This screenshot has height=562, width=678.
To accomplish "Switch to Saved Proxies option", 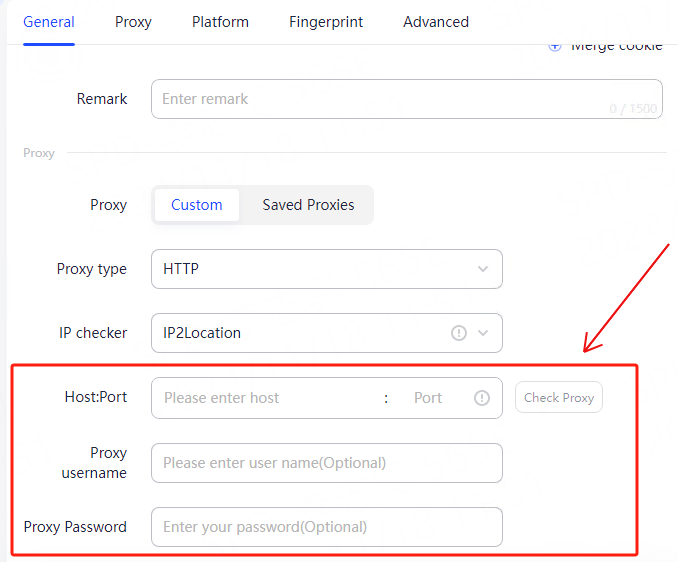I will click(308, 205).
